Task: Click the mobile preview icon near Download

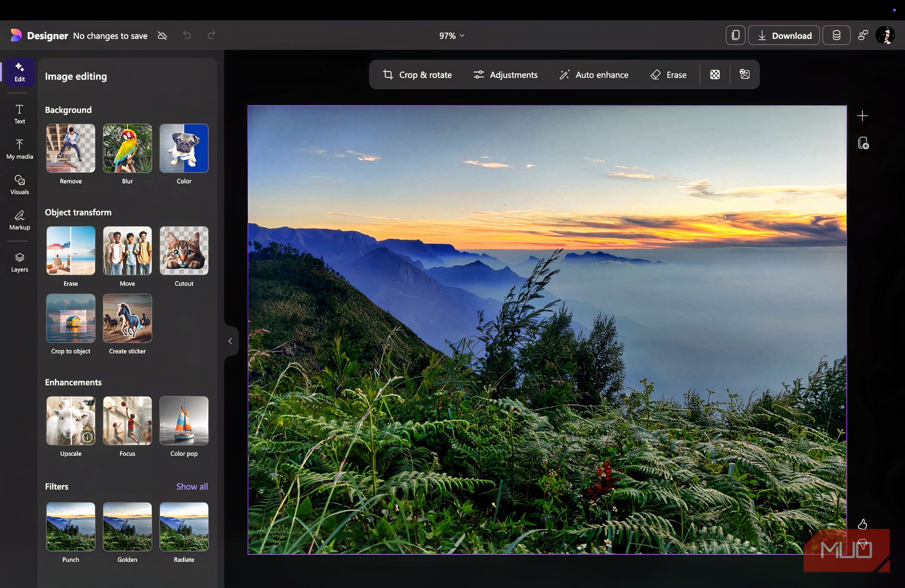Action: tap(735, 35)
